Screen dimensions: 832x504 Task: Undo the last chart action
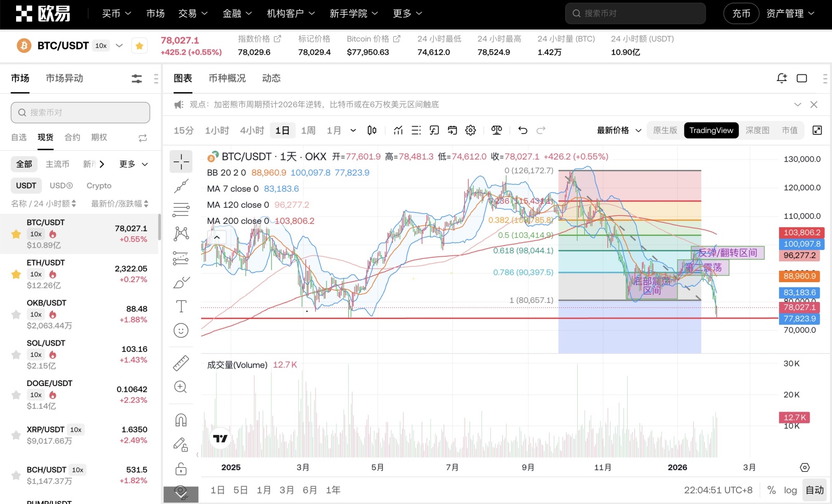[x=523, y=130]
